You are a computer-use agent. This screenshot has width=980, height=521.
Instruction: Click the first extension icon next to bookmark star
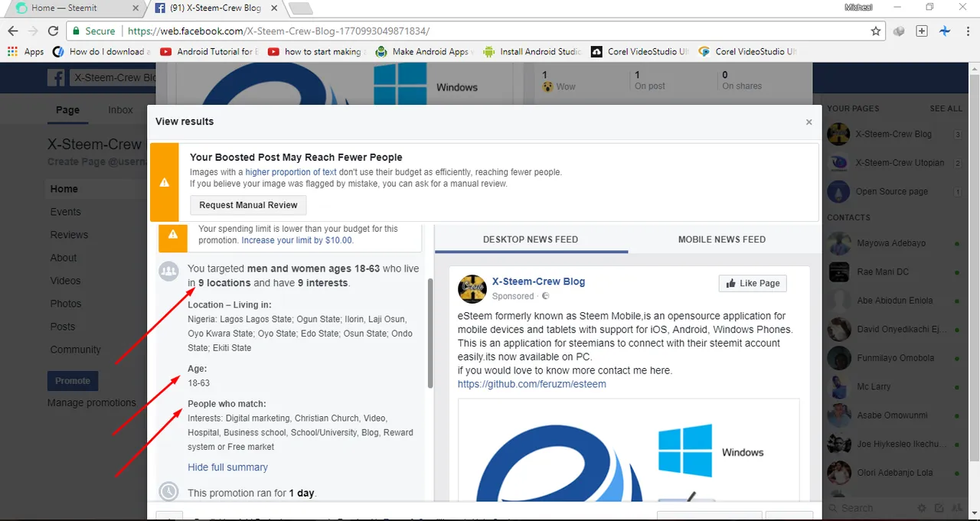tap(900, 31)
